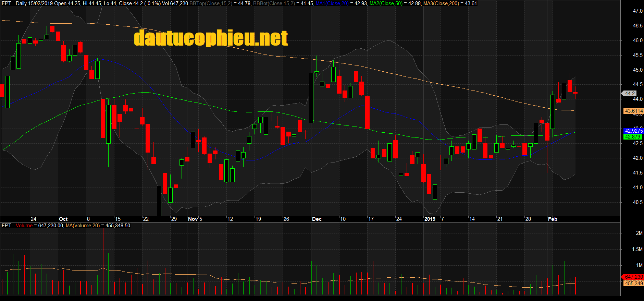
Task: Click the dautucophieu.net watermark text
Action: click(211, 38)
